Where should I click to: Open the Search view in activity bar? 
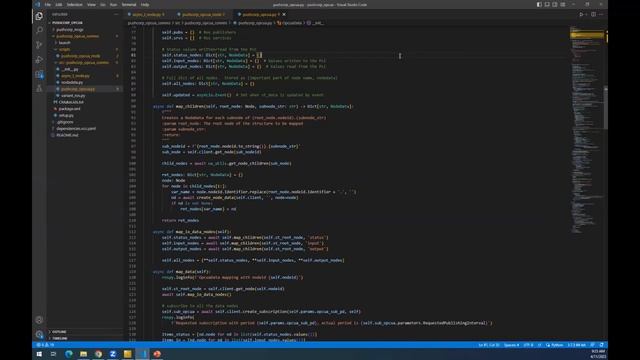click(x=39, y=31)
